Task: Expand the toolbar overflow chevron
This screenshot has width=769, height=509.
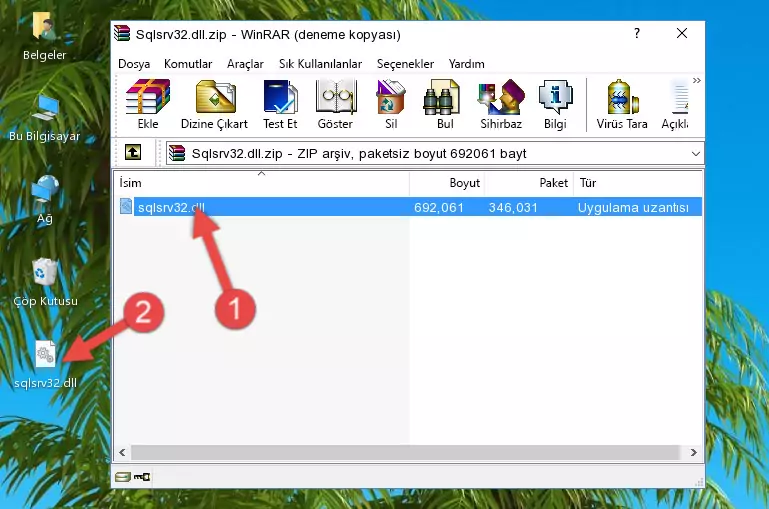Action: click(696, 80)
